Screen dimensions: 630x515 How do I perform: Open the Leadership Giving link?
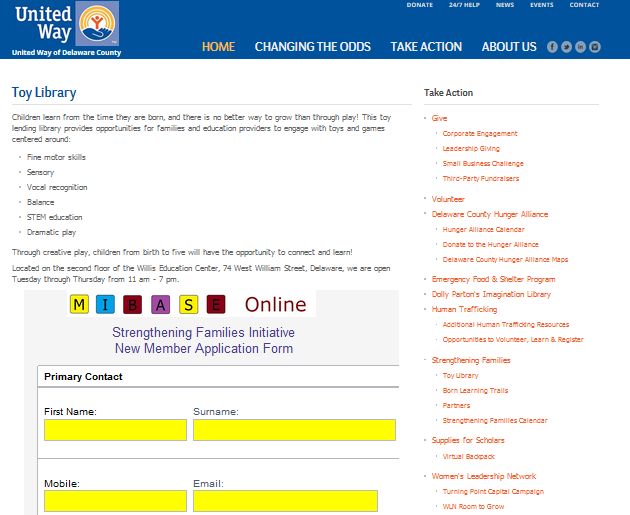471,149
